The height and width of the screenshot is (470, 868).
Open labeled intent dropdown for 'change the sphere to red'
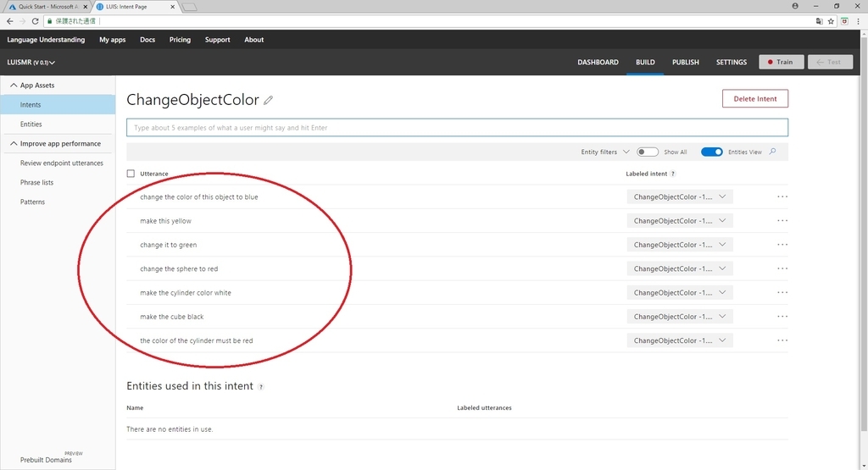680,268
